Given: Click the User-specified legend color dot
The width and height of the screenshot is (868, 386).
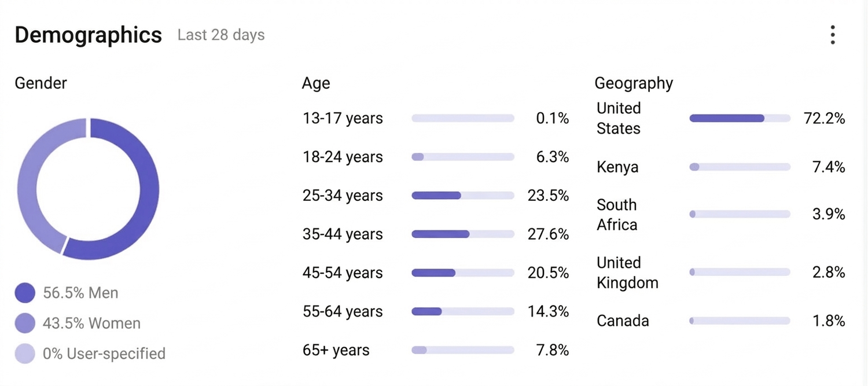Looking at the screenshot, I should (25, 354).
